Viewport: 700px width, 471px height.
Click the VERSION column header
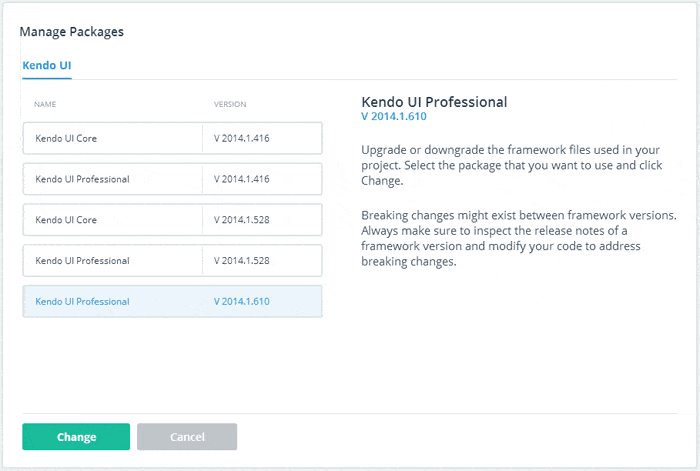pyautogui.click(x=230, y=104)
